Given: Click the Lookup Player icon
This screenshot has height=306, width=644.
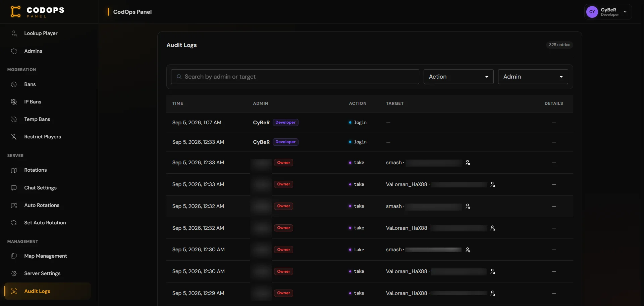Looking at the screenshot, I should [x=14, y=33].
